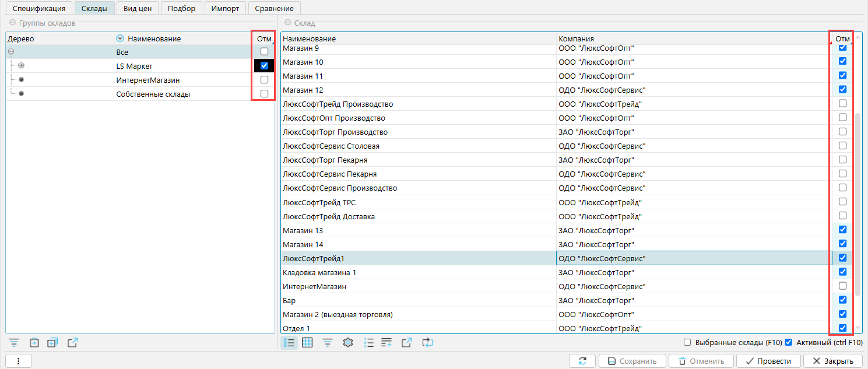
Task: Collapse the Группы складов panel header
Action: (x=12, y=23)
